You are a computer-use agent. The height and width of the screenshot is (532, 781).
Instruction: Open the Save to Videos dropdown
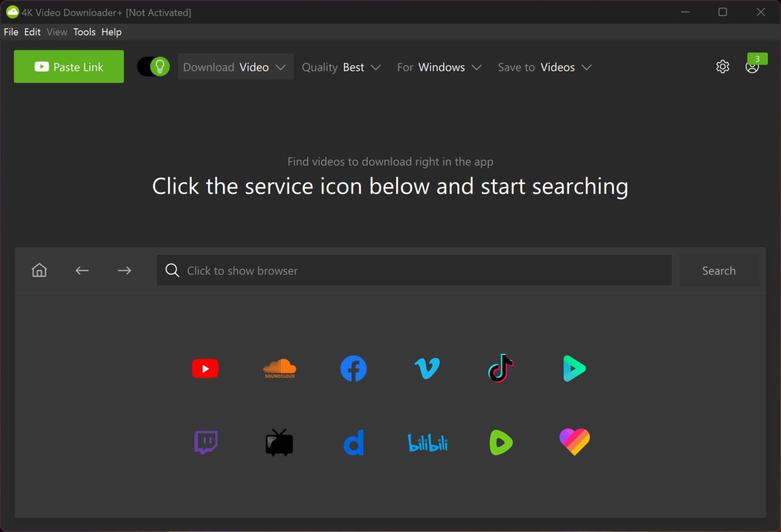pyautogui.click(x=544, y=67)
